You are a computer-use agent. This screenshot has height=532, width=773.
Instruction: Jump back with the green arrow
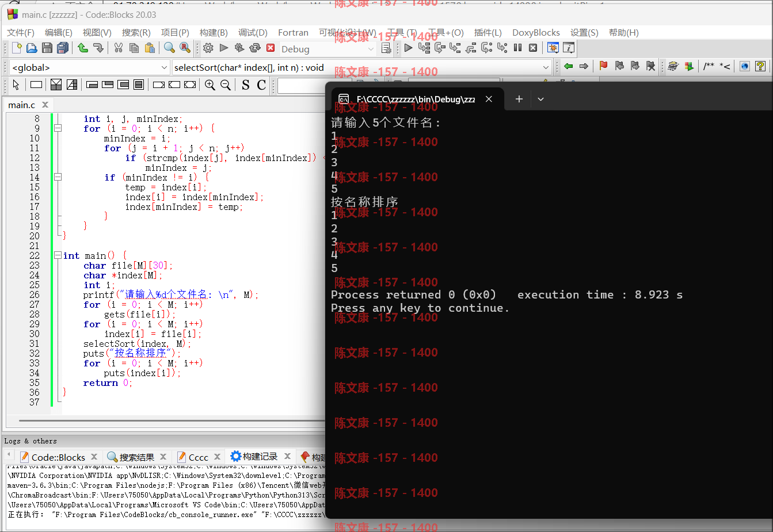click(x=569, y=66)
